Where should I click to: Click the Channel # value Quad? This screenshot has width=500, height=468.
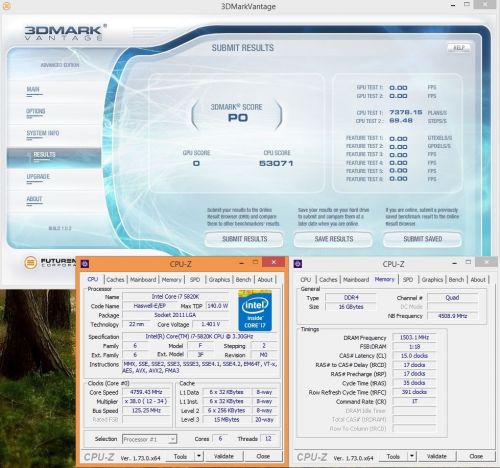click(452, 297)
